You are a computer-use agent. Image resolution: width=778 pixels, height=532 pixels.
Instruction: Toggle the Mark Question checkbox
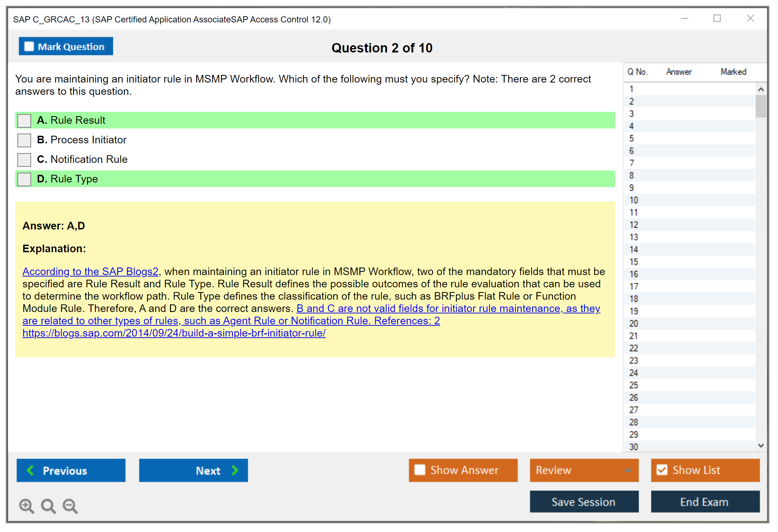[x=29, y=47]
